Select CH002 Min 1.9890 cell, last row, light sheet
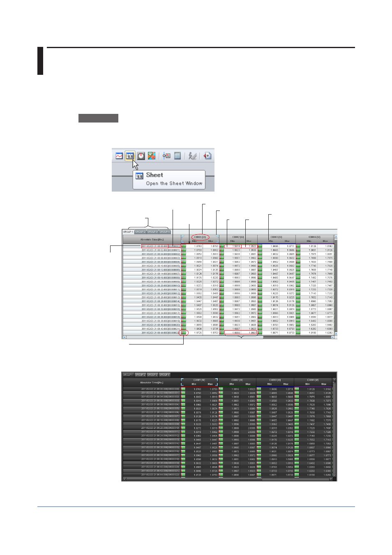The height and width of the screenshot is (555, 392). point(233,333)
